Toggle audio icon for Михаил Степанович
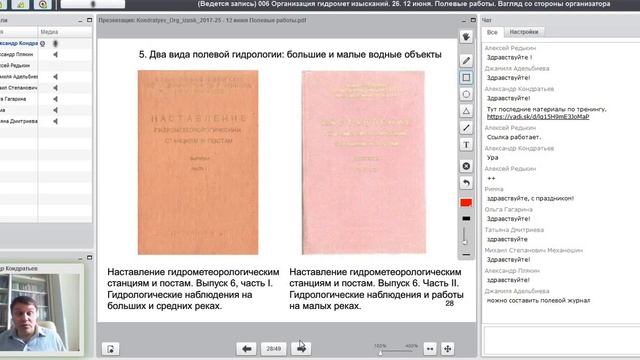640x360 pixels. coord(55,88)
